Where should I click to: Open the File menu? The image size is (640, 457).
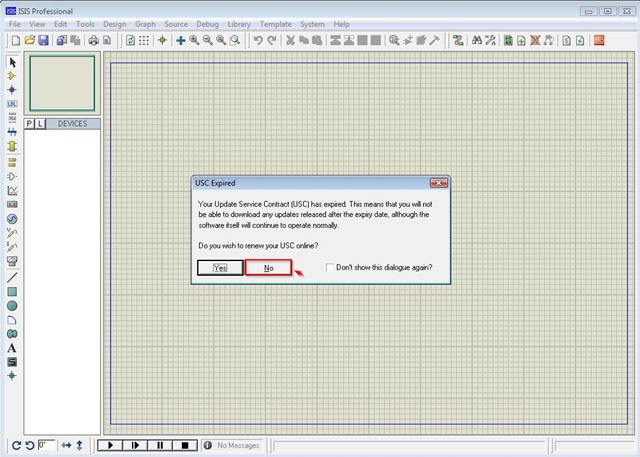tap(15, 24)
